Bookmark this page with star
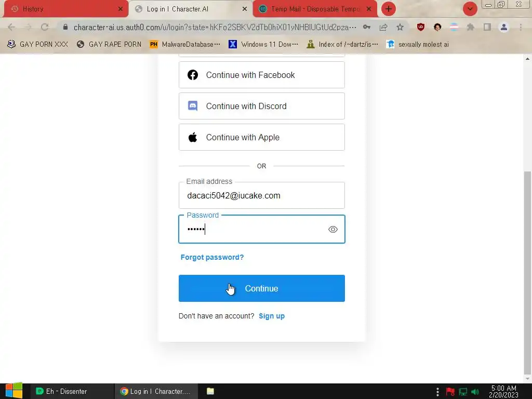The height and width of the screenshot is (399, 532). tap(400, 27)
